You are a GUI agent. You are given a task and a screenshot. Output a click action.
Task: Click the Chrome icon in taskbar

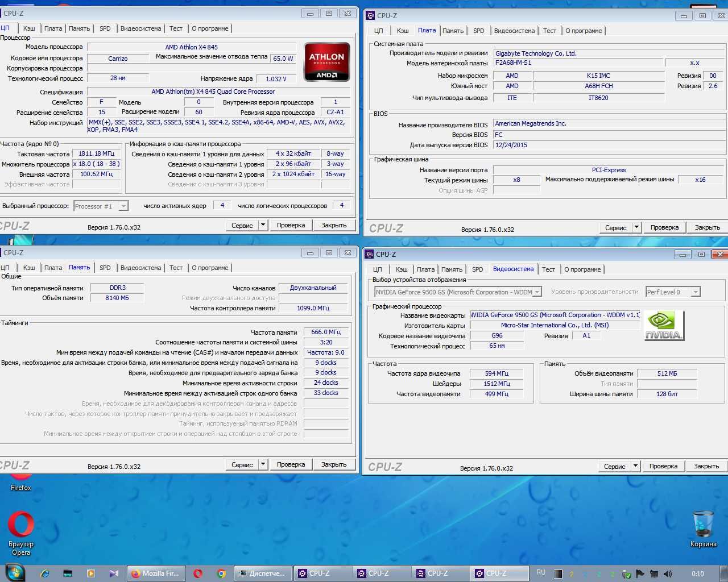point(221,573)
